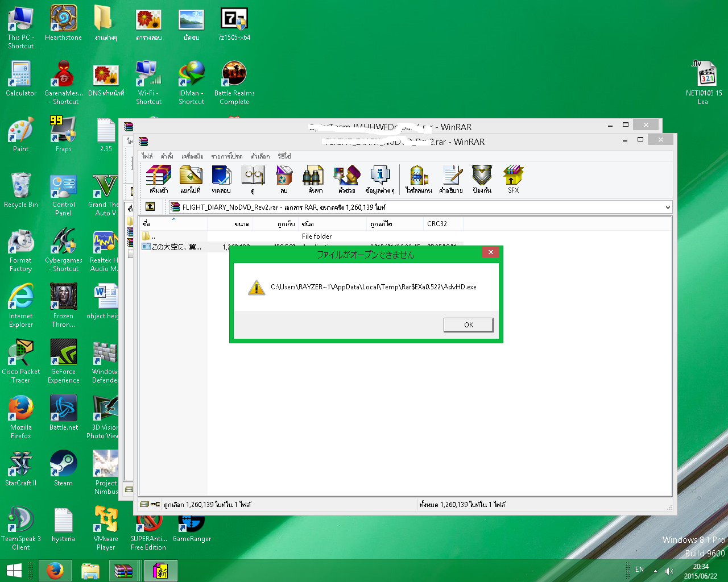Click the EN language indicator
The image size is (728, 582).
coord(640,569)
